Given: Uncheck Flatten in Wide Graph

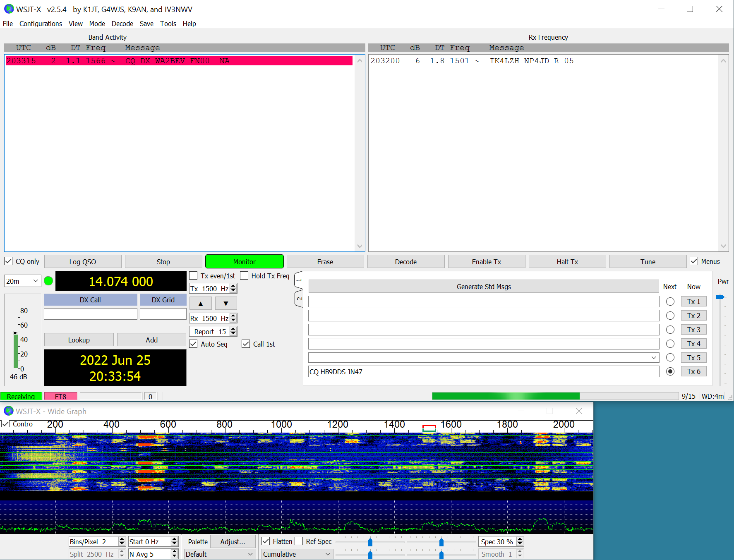Looking at the screenshot, I should [x=266, y=541].
